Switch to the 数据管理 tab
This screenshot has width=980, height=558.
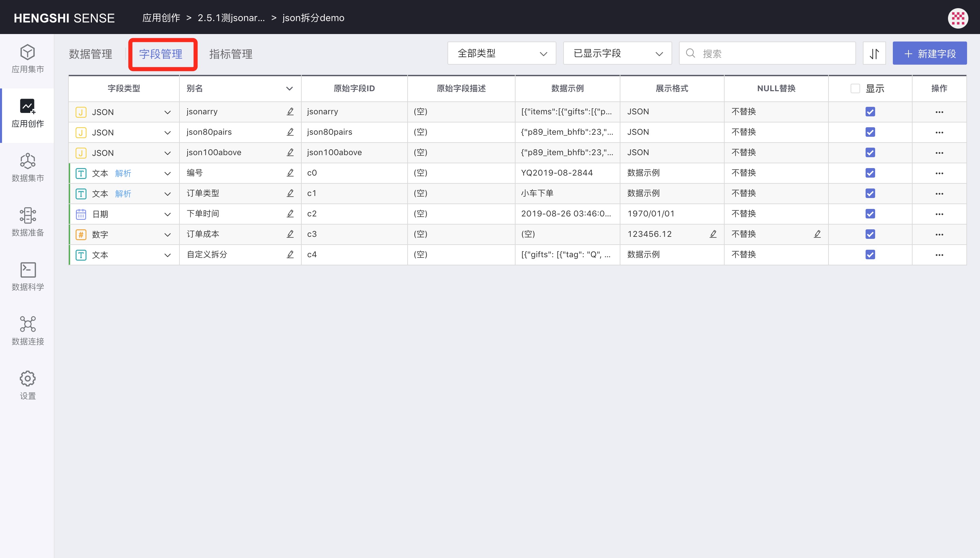91,54
